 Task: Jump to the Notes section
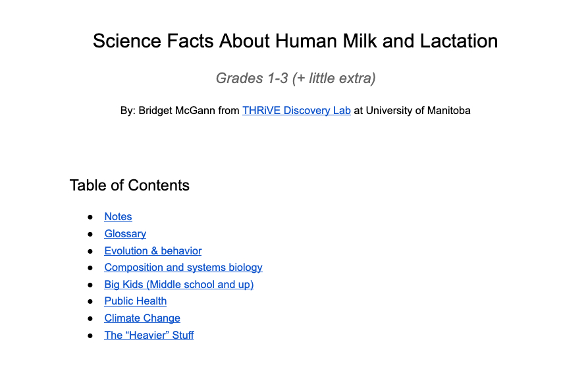[118, 217]
